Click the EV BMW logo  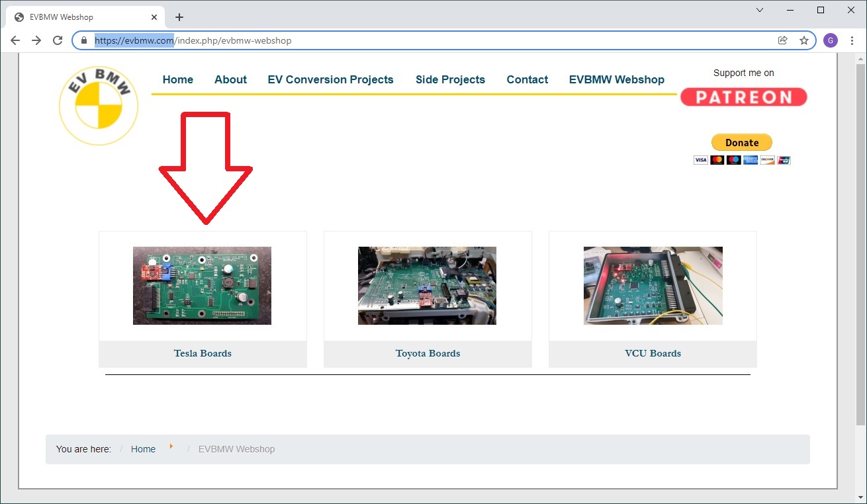click(99, 106)
